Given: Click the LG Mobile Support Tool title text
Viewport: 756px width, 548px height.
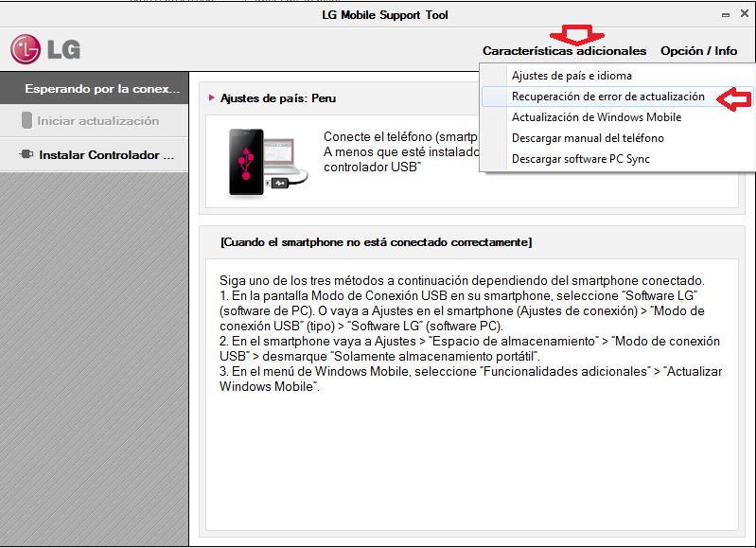Looking at the screenshot, I should [x=385, y=15].
